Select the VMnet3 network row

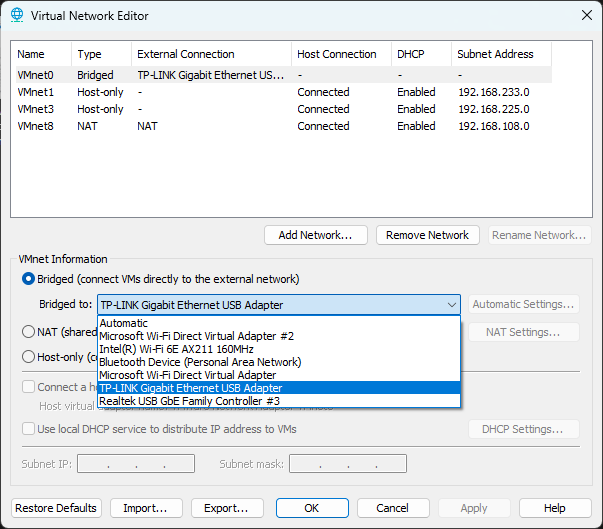pyautogui.click(x=284, y=109)
